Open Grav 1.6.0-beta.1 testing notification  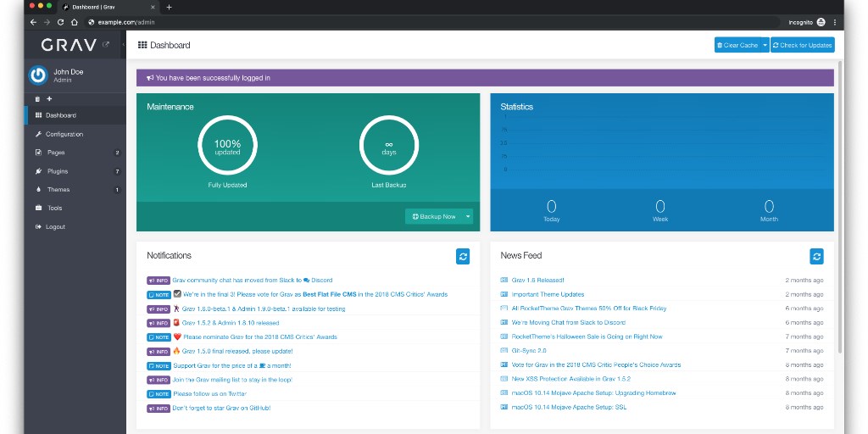264,309
